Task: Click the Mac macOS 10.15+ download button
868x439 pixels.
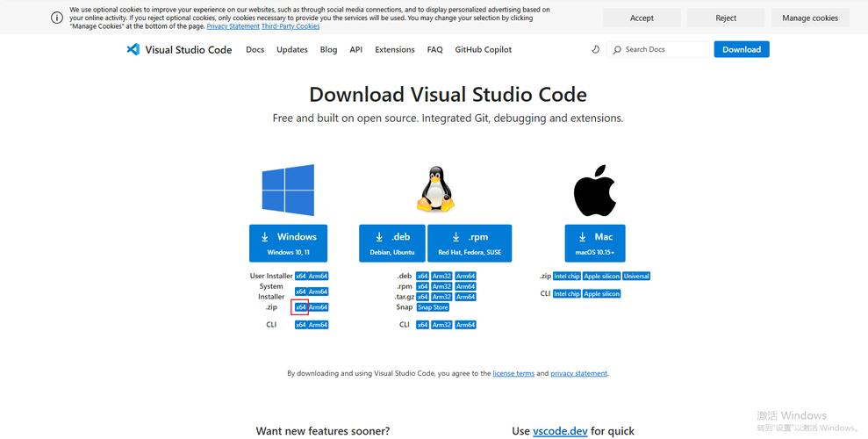Action: 595,243
